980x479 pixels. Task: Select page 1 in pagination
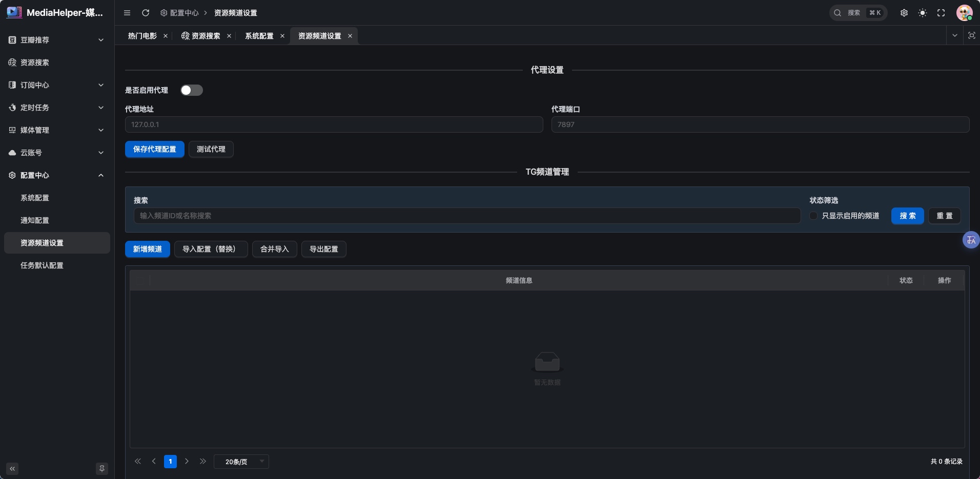pos(170,462)
